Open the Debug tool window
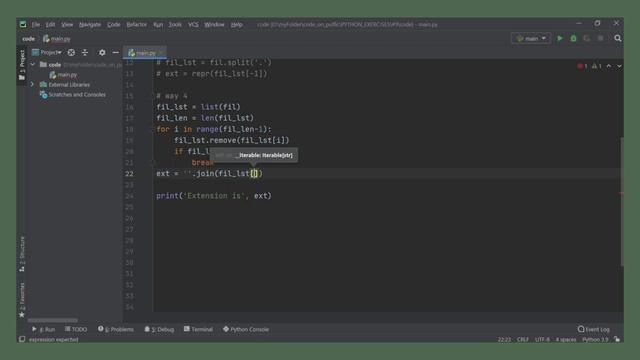The height and width of the screenshot is (360, 640). pos(159,329)
